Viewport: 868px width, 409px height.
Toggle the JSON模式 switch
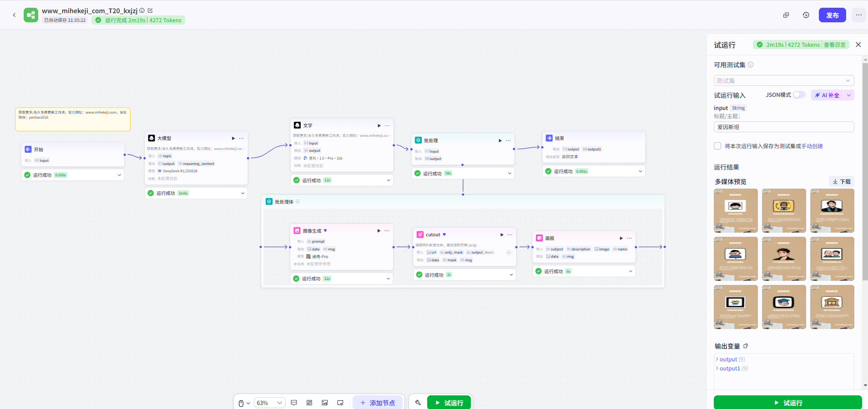coord(799,95)
